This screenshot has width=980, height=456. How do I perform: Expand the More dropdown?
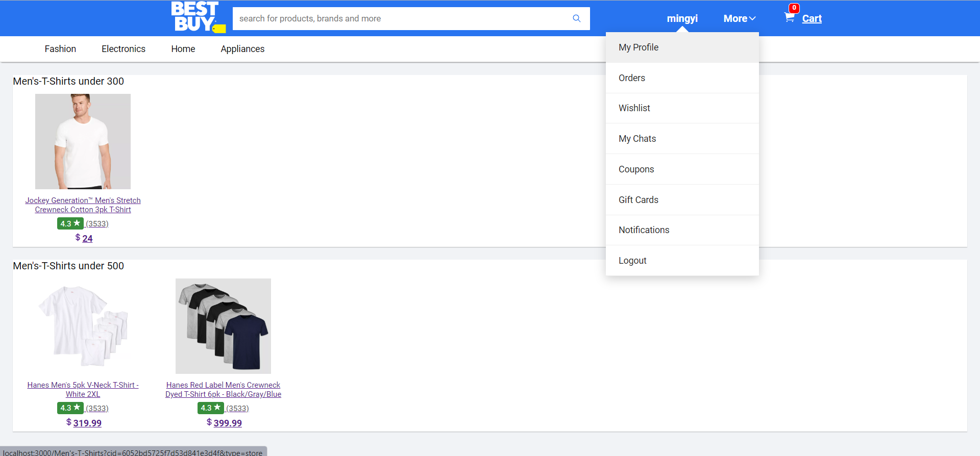pyautogui.click(x=739, y=18)
